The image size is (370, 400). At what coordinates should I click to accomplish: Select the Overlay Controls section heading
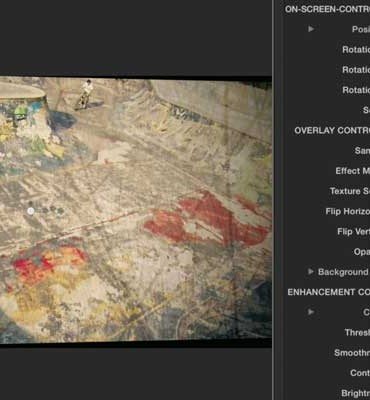pyautogui.click(x=332, y=130)
